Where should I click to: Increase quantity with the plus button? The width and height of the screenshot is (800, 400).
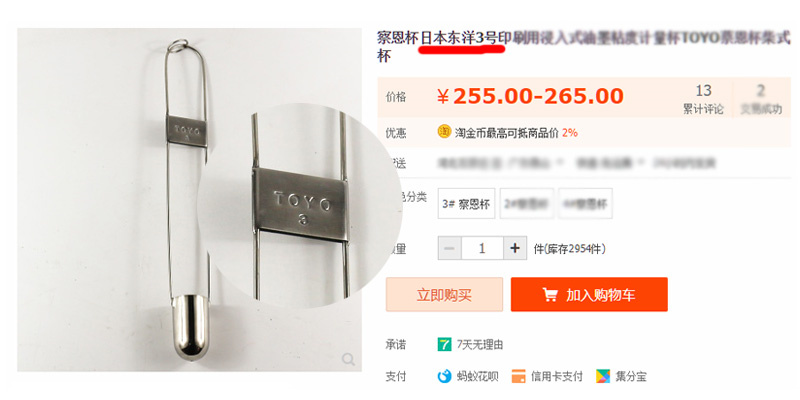click(x=515, y=248)
